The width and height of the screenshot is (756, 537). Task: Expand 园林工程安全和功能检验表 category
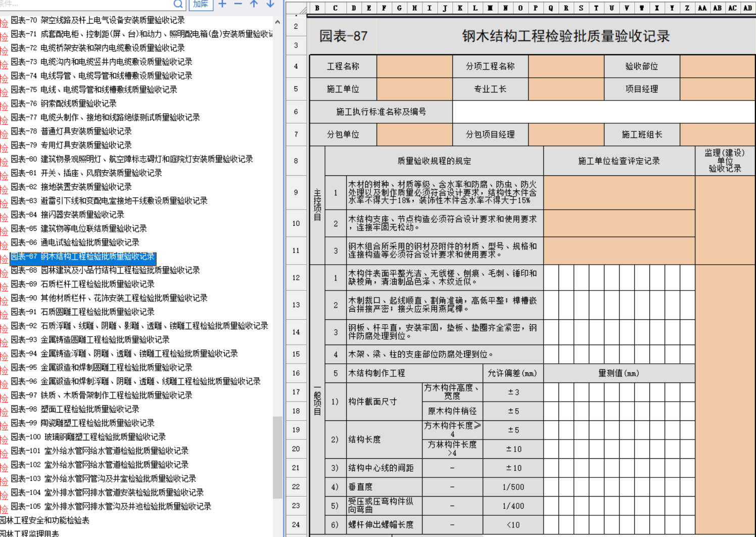[44, 520]
